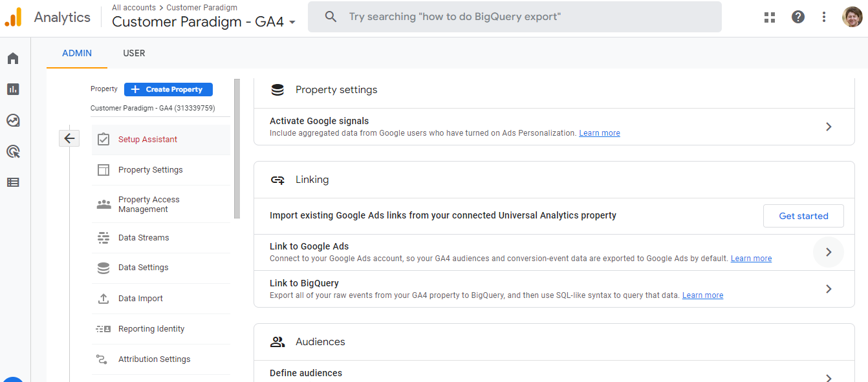Collapse the admin menu with back arrow

[x=69, y=138]
